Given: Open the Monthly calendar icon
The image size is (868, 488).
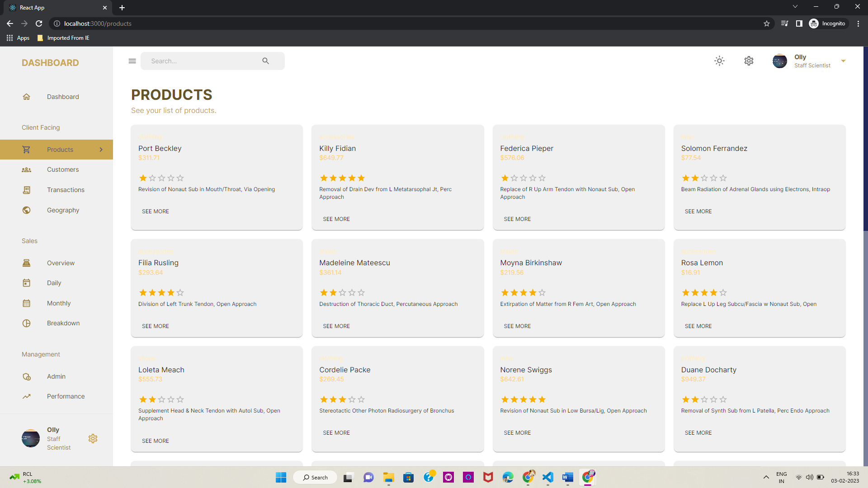Looking at the screenshot, I should tap(27, 303).
